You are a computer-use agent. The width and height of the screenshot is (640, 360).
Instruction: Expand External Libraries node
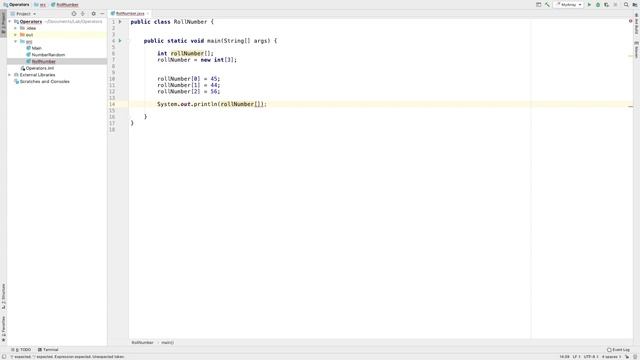pos(10,75)
